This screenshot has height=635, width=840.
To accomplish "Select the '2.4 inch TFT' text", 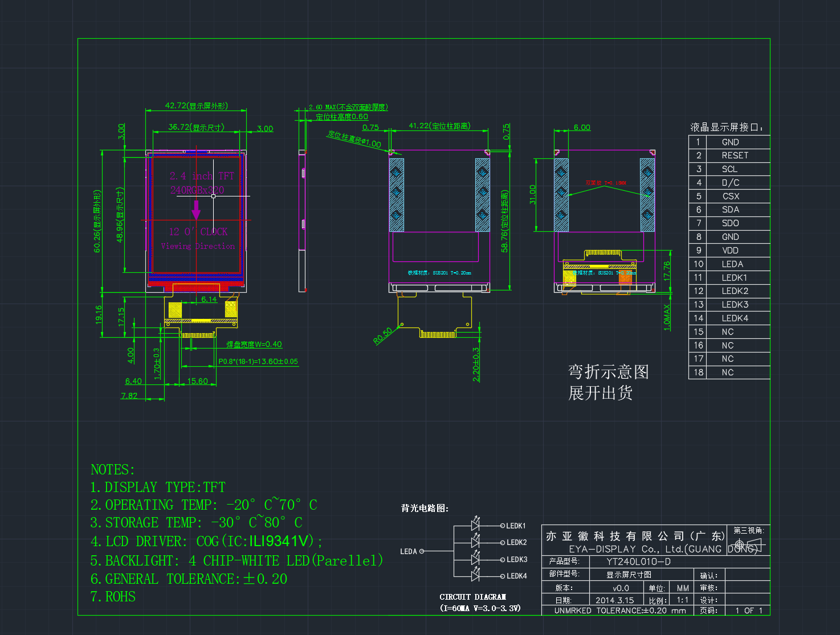I will pos(202,176).
